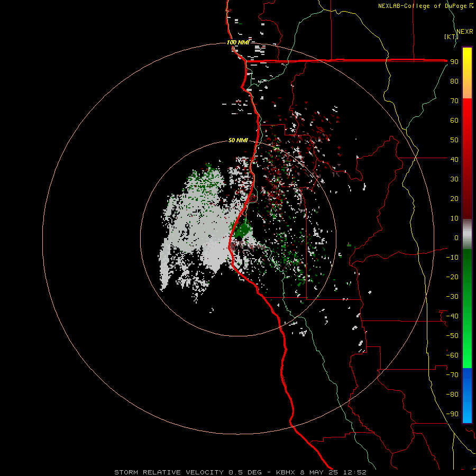476x476 pixels.
Task: Click the yellow top segment of the color bar
Action: [x=467, y=73]
